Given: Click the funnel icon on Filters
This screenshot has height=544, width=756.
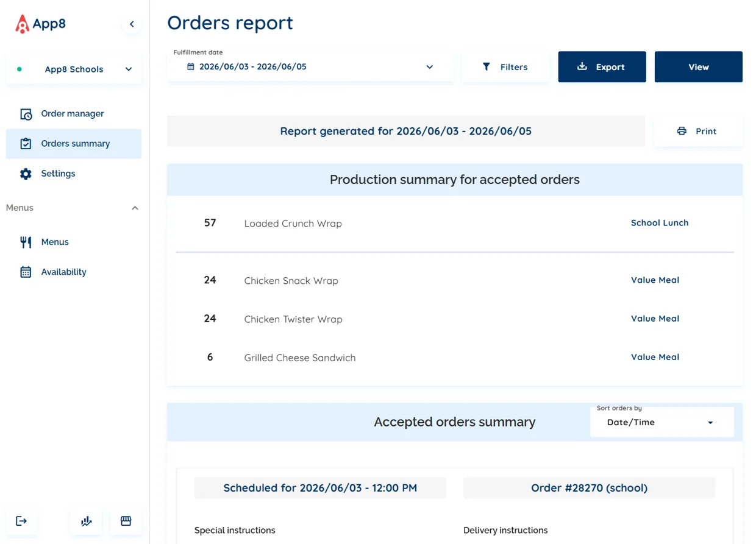Looking at the screenshot, I should pos(486,66).
